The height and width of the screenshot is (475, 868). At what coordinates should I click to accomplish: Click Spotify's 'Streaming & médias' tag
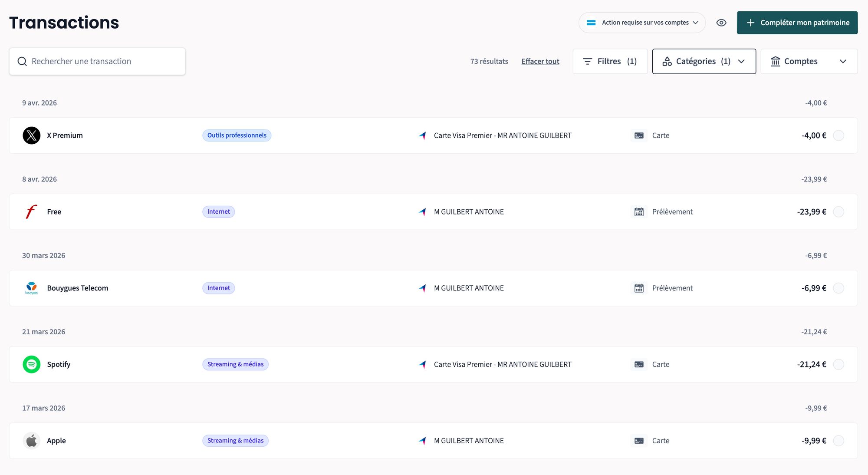click(x=235, y=364)
